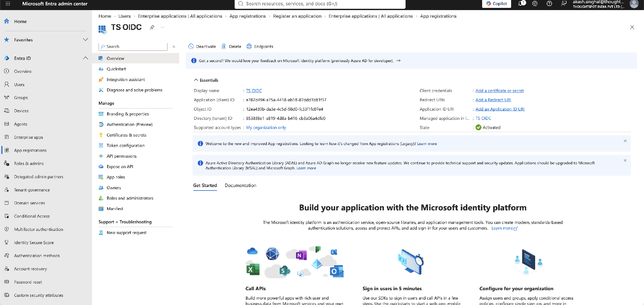
Task: Open Quickstart in blade menu
Action: point(116,69)
